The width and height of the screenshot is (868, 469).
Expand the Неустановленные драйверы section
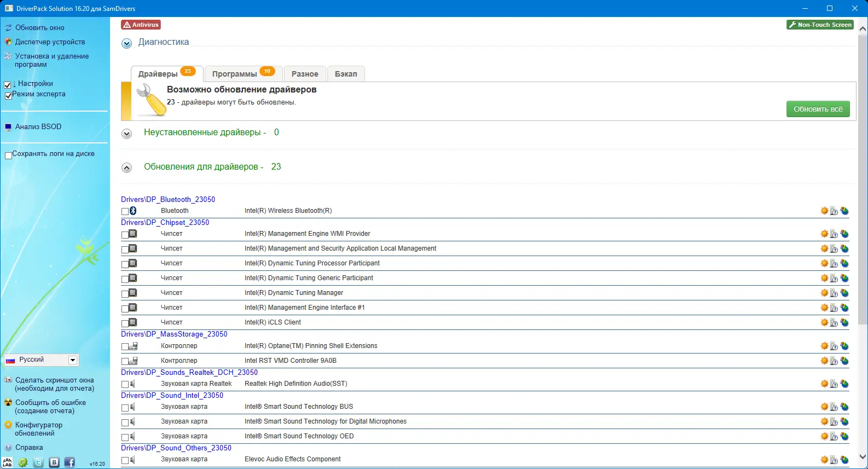(x=126, y=134)
